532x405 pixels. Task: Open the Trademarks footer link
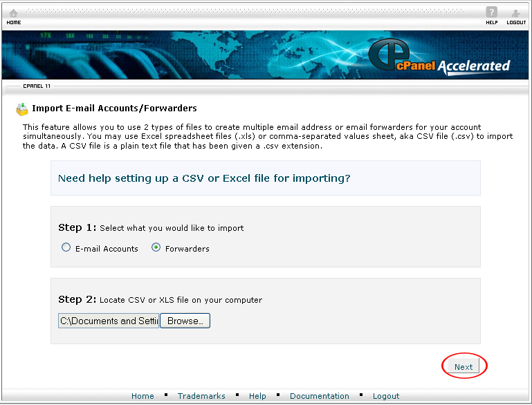click(201, 396)
